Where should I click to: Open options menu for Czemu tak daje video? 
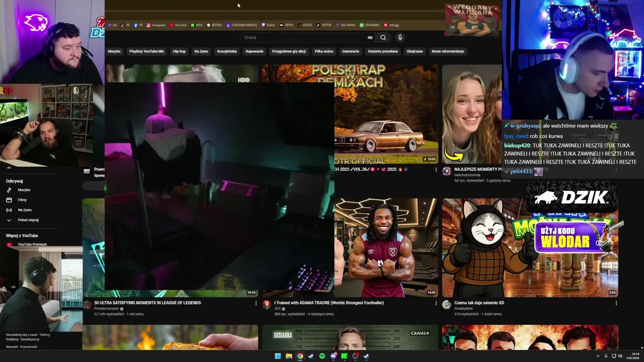pos(616,303)
